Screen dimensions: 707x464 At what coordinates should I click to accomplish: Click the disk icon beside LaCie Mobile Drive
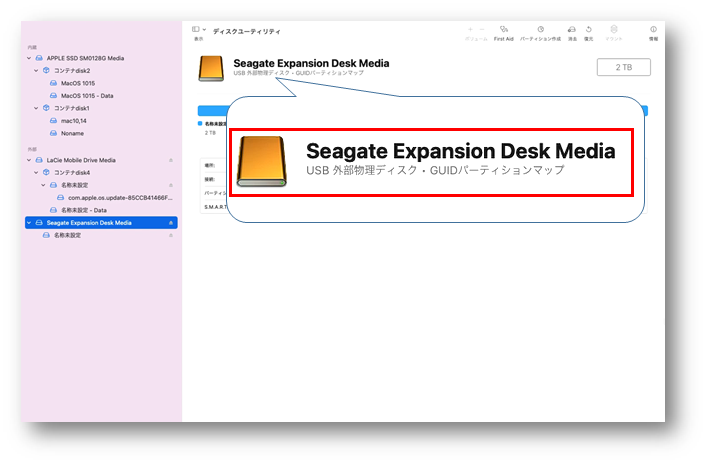coord(39,160)
